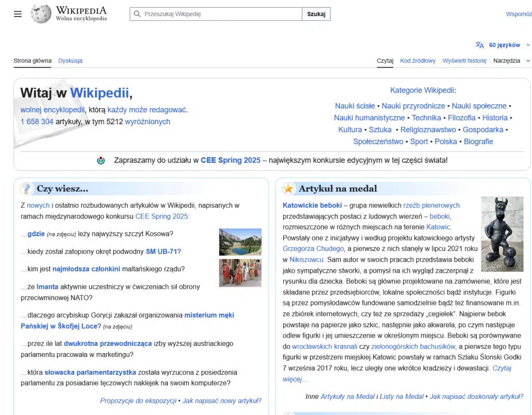This screenshot has width=532, height=415.
Task: Open the wyróżnionych articles link
Action: pyautogui.click(x=148, y=122)
